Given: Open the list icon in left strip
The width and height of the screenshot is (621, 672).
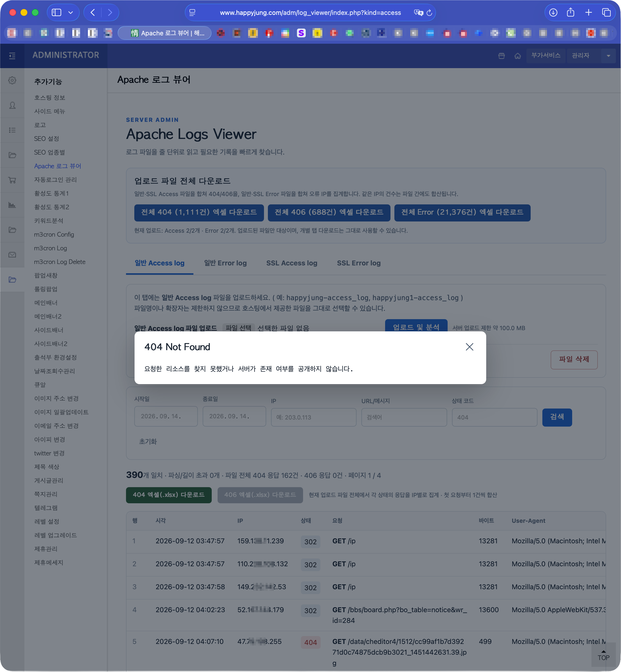Looking at the screenshot, I should (x=12, y=130).
